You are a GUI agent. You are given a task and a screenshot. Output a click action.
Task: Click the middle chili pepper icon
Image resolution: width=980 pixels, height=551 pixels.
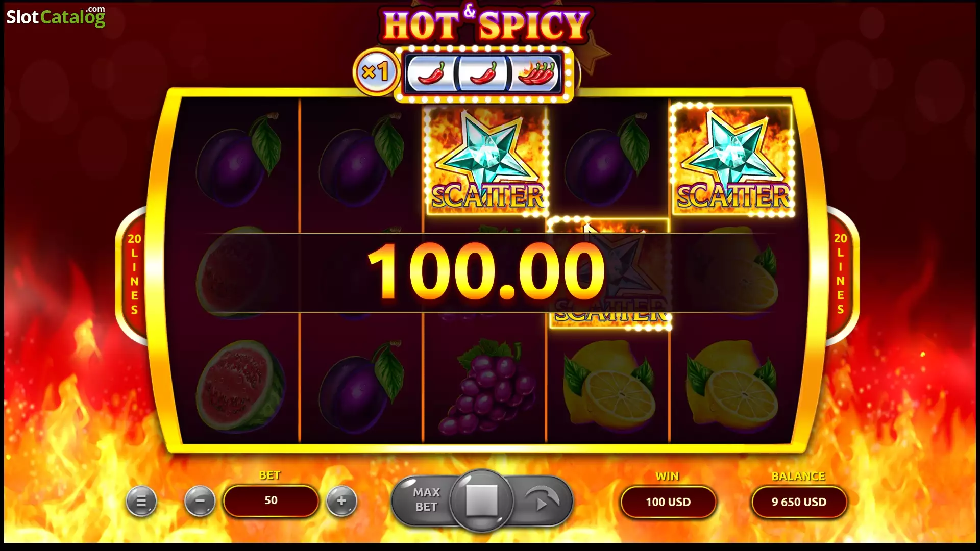[x=483, y=74]
